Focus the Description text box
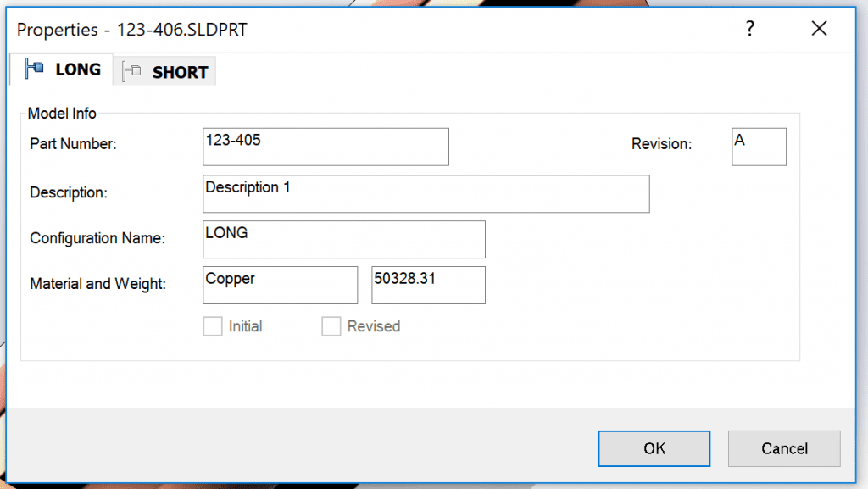Viewport: 868px width, 489px height. coord(426,193)
